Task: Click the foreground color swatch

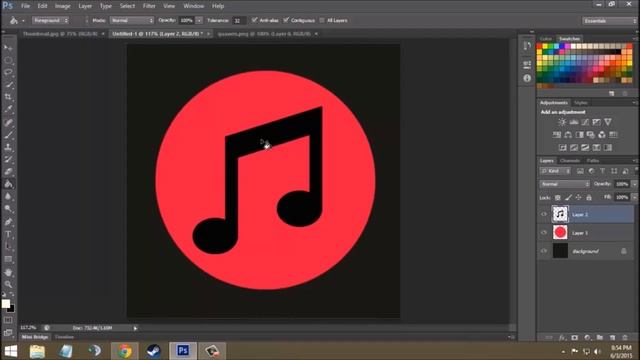Action: (6, 303)
